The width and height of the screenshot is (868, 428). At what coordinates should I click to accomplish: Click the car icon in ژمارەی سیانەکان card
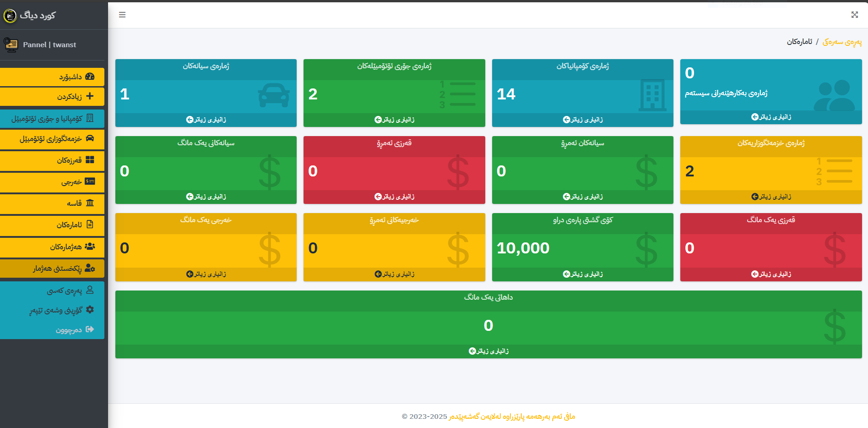(274, 95)
